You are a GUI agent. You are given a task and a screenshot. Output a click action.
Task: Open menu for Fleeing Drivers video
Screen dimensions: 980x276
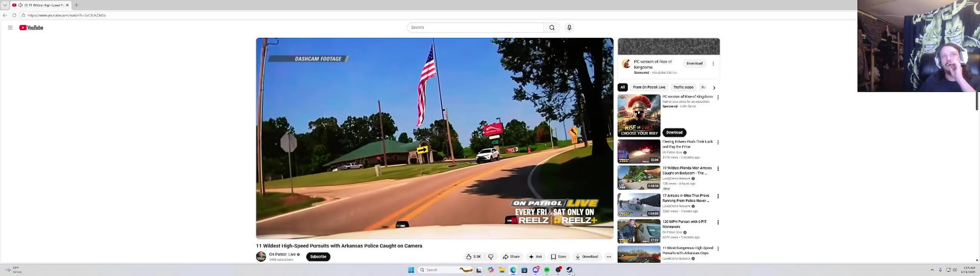click(x=718, y=142)
